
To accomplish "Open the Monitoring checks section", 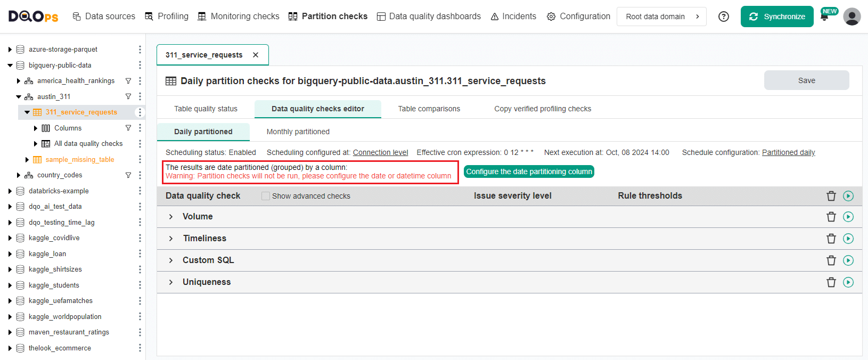I will (239, 17).
